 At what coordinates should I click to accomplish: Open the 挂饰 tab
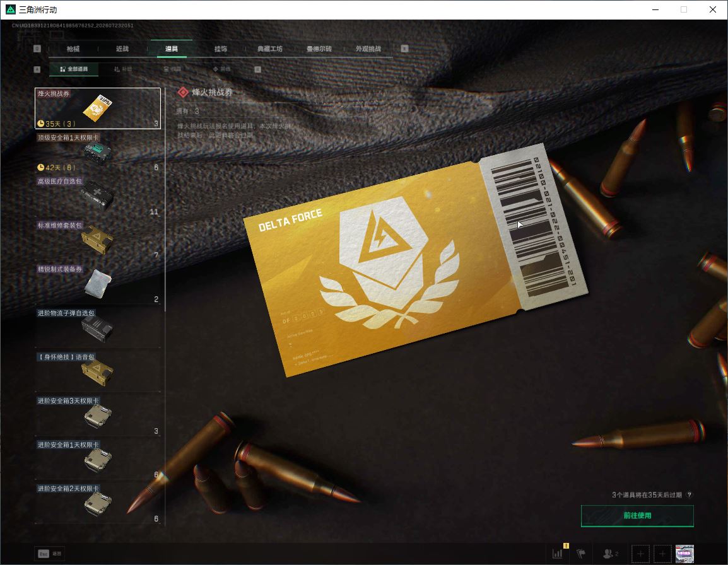point(221,49)
